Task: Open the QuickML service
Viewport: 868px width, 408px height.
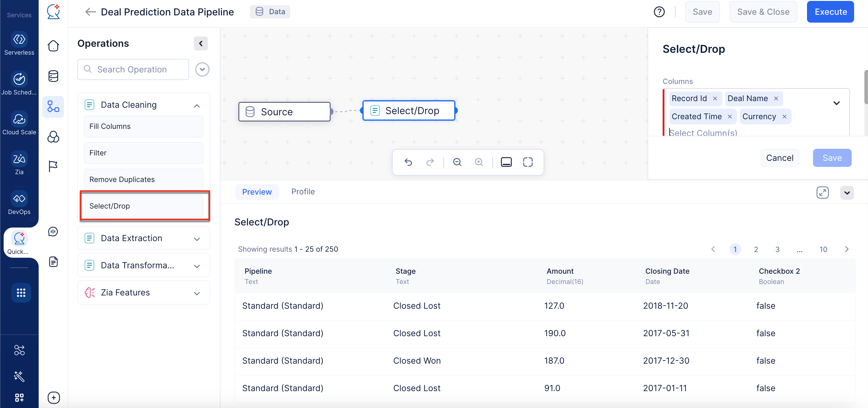Action: [19, 243]
